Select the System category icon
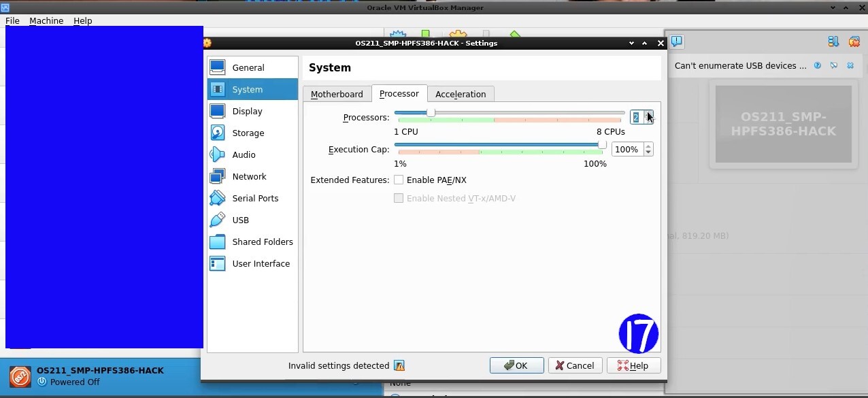The width and height of the screenshot is (868, 398). [218, 89]
